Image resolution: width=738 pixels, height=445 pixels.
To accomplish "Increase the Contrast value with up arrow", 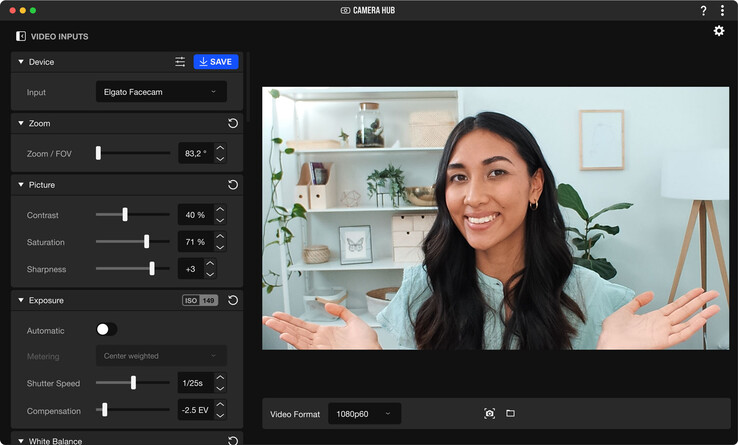I will (220, 210).
